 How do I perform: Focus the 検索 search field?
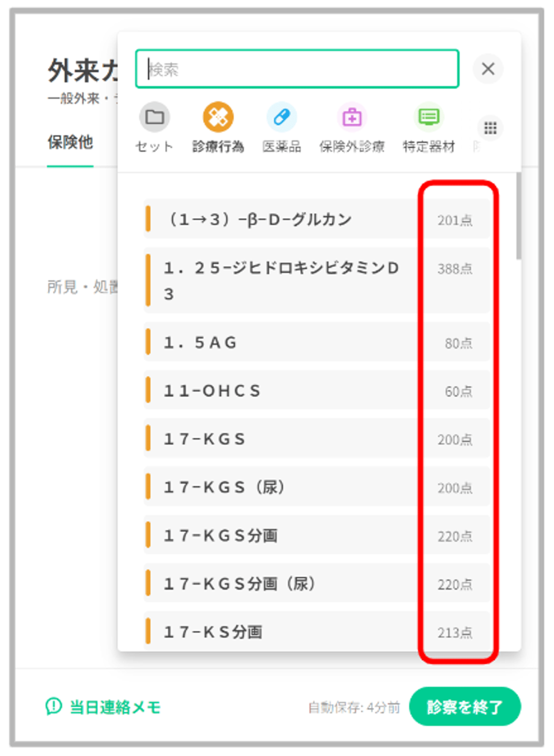(297, 69)
